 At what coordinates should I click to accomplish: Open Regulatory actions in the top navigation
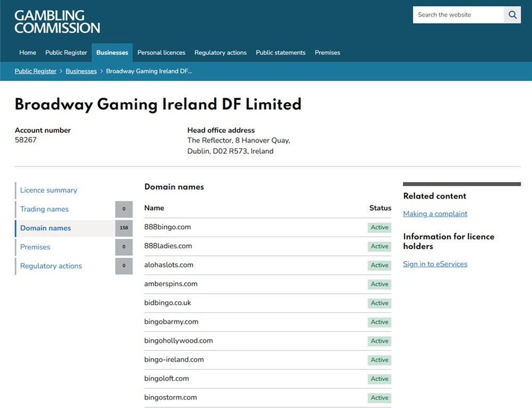(x=221, y=53)
